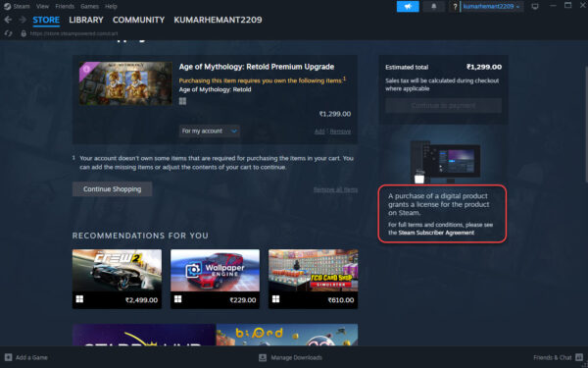588x368 pixels.
Task: Toggle Big Picture mode monitor icon
Action: [535, 7]
